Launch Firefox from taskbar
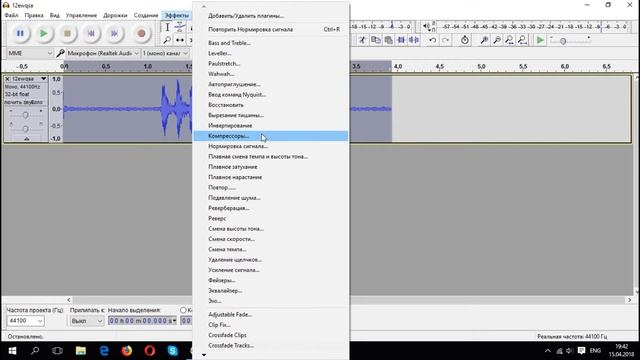Image resolution: width=640 pixels, height=360 pixels. point(127,351)
